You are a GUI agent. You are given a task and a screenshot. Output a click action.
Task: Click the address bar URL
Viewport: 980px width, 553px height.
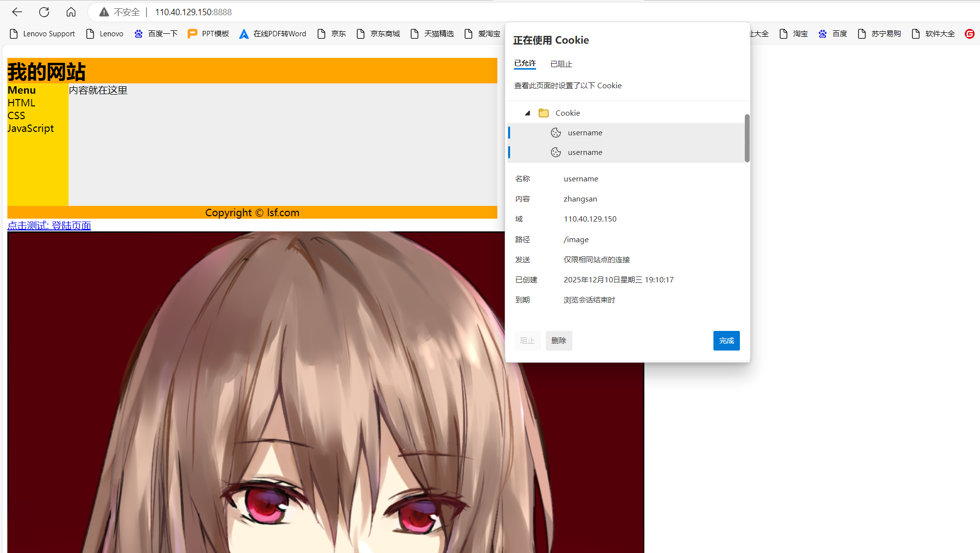coord(193,12)
